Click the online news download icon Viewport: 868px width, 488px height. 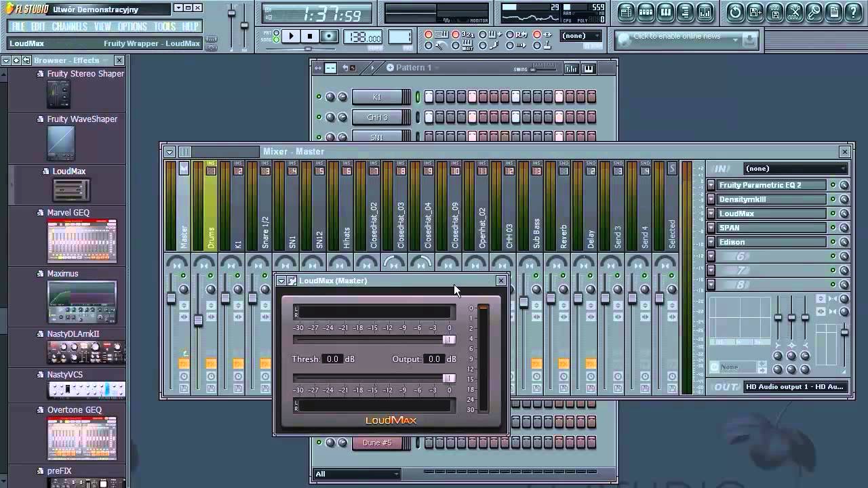pos(749,40)
